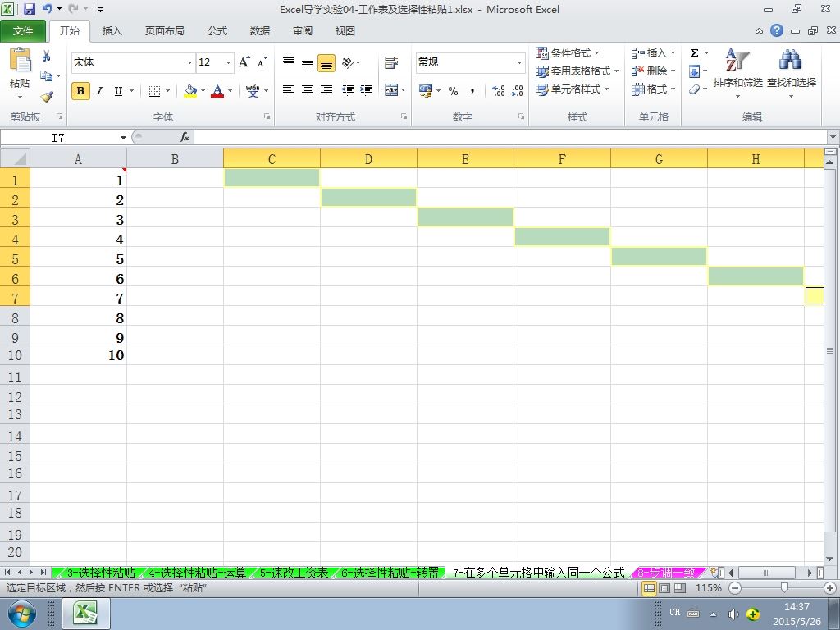Click the phonetic guide wén icon
The width and height of the screenshot is (840, 630).
(x=253, y=91)
